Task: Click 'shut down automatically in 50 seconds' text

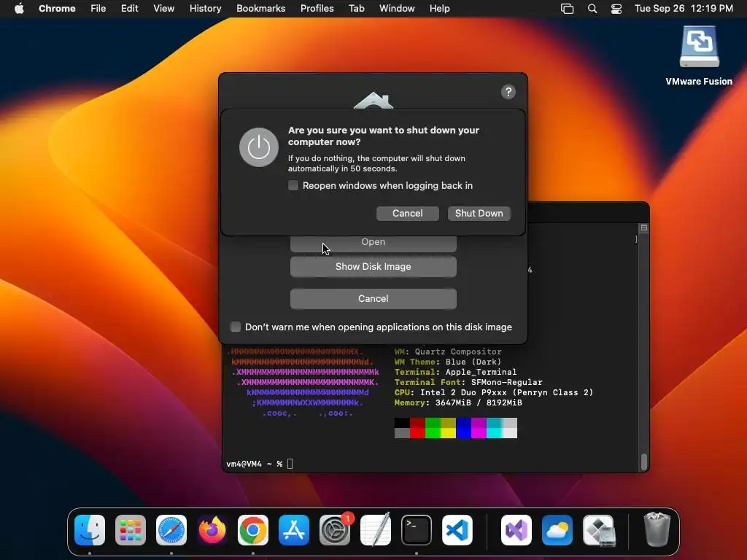Action: click(x=376, y=163)
